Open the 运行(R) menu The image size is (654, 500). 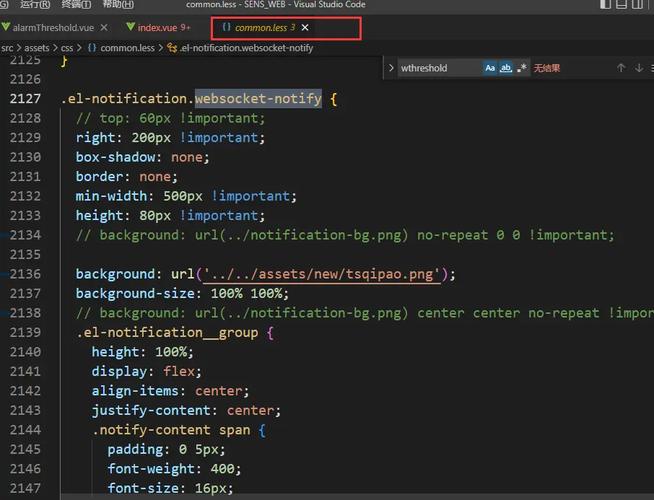35,4
